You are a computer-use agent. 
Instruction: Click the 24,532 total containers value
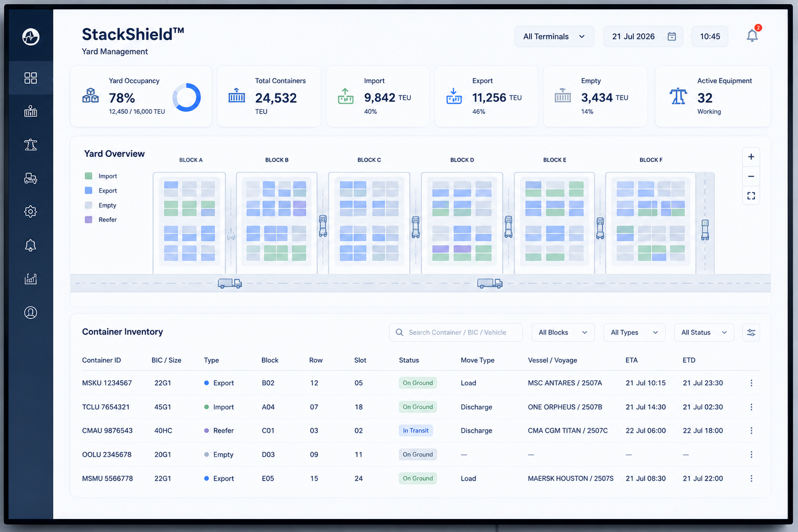[276, 98]
